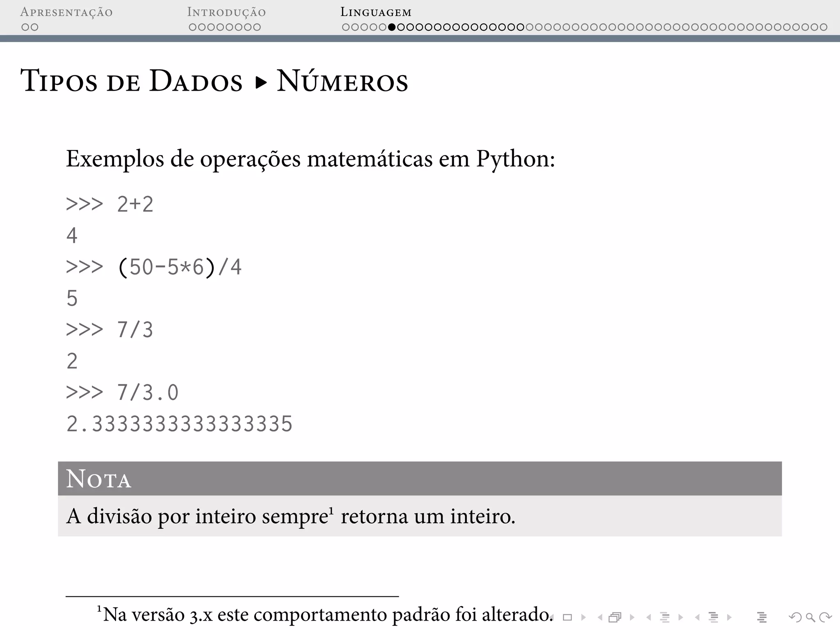
Task: Go to previous subsection arrow
Action: click(x=648, y=617)
